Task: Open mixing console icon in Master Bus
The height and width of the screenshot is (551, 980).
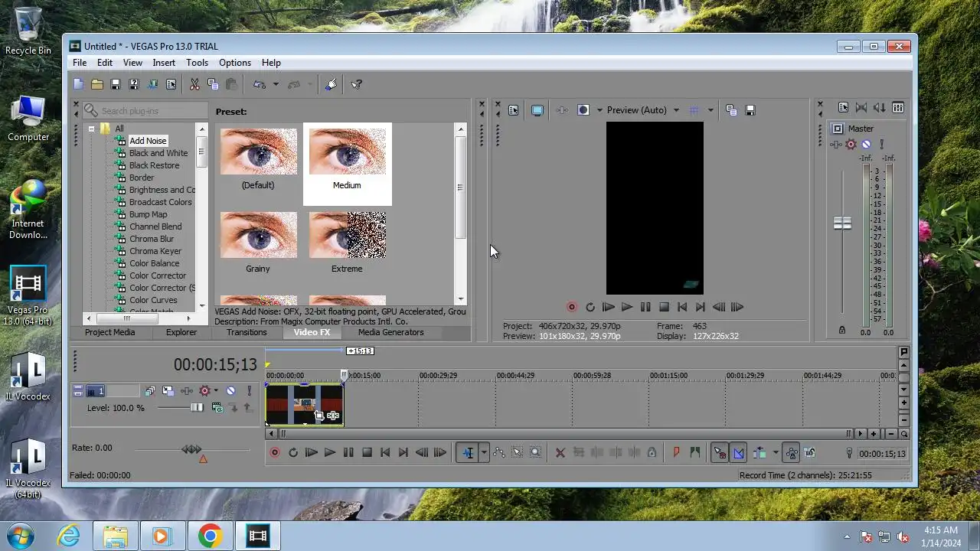Action: point(898,108)
